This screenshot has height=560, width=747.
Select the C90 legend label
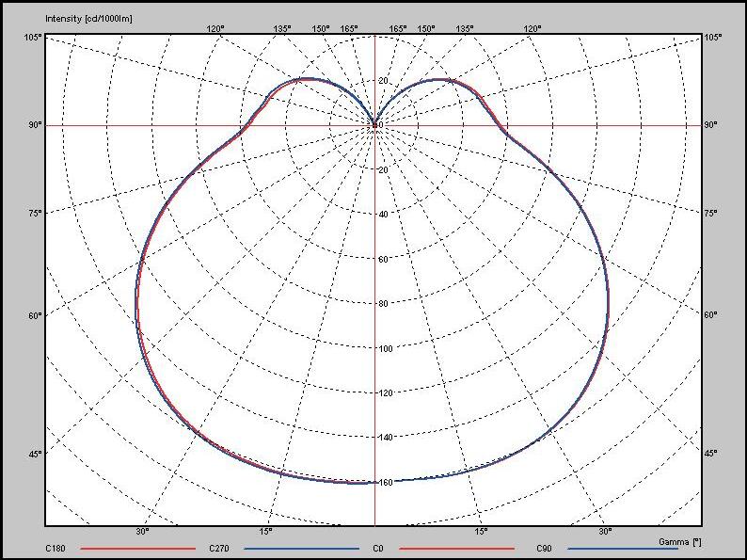click(544, 549)
